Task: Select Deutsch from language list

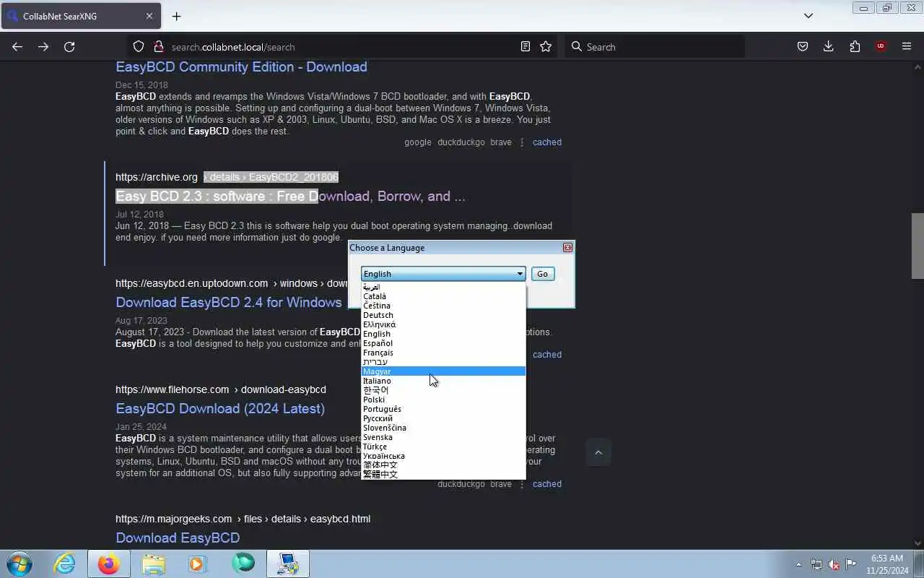Action: (443, 315)
